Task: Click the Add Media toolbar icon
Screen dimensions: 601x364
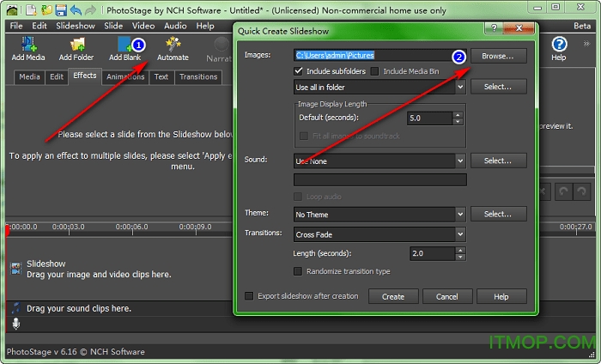Action: pyautogui.click(x=28, y=45)
